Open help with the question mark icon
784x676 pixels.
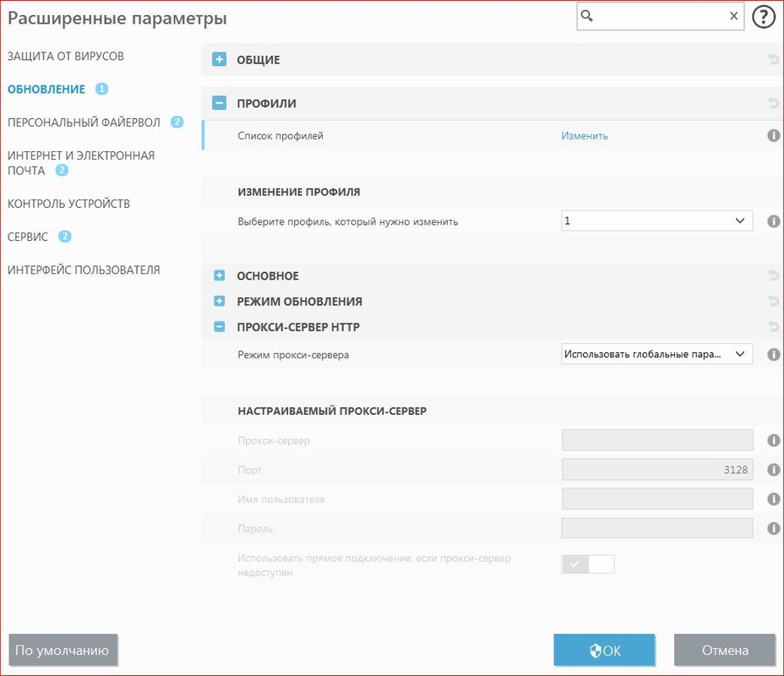(x=764, y=17)
